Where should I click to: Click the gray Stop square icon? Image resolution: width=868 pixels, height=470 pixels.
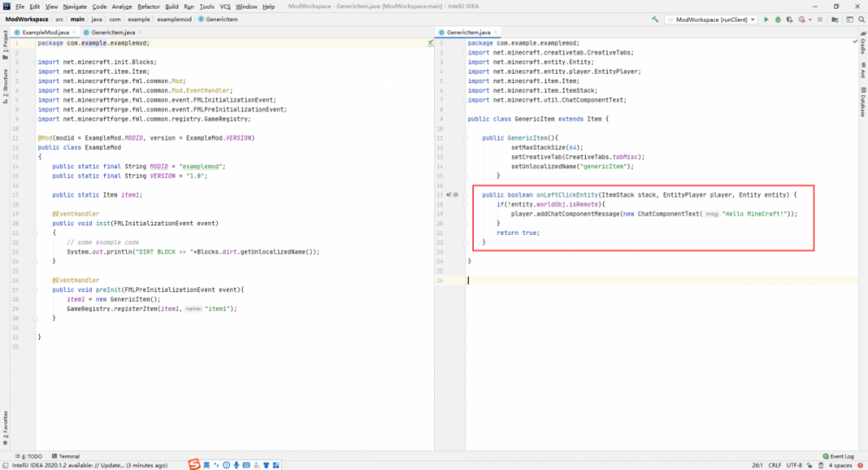(x=820, y=19)
